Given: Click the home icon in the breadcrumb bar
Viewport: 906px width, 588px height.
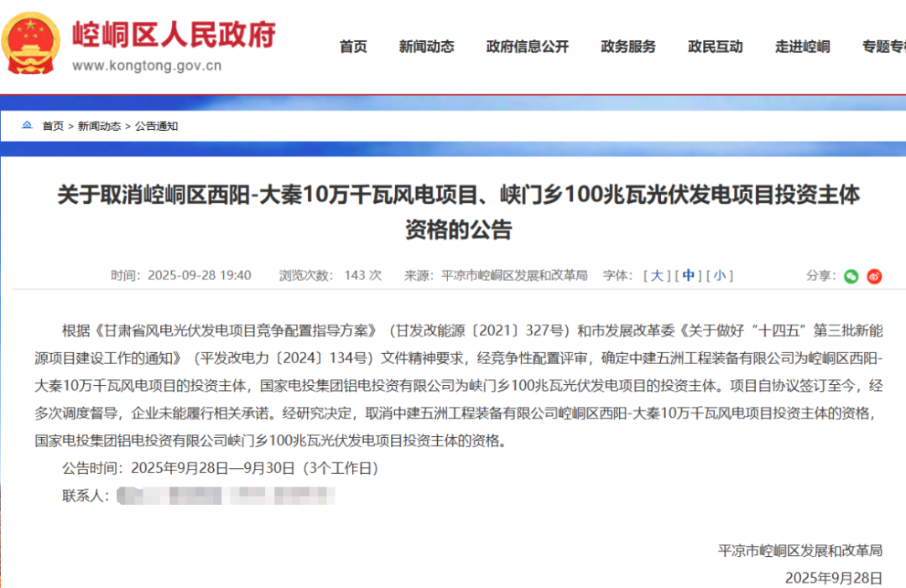Looking at the screenshot, I should (x=27, y=125).
